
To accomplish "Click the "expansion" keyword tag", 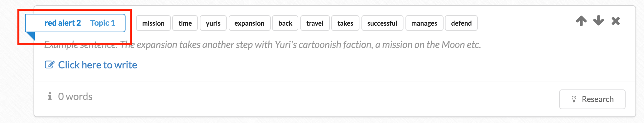I will 249,23.
